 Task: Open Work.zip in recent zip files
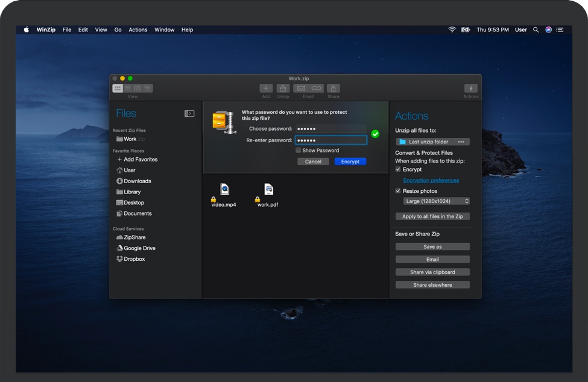(x=130, y=139)
